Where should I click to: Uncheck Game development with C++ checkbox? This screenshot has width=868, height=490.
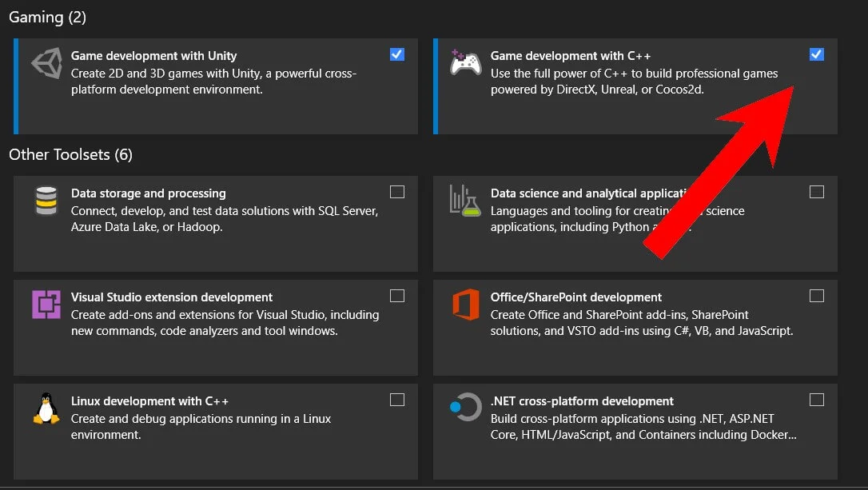point(816,54)
